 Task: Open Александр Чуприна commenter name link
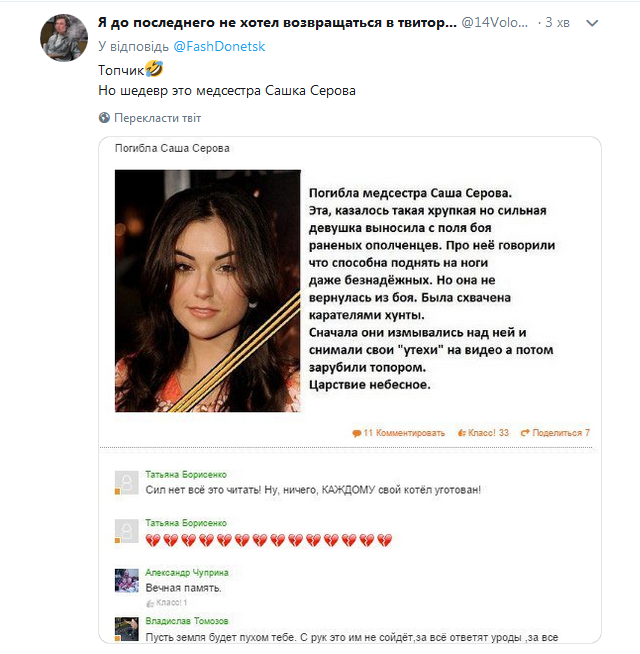187,572
